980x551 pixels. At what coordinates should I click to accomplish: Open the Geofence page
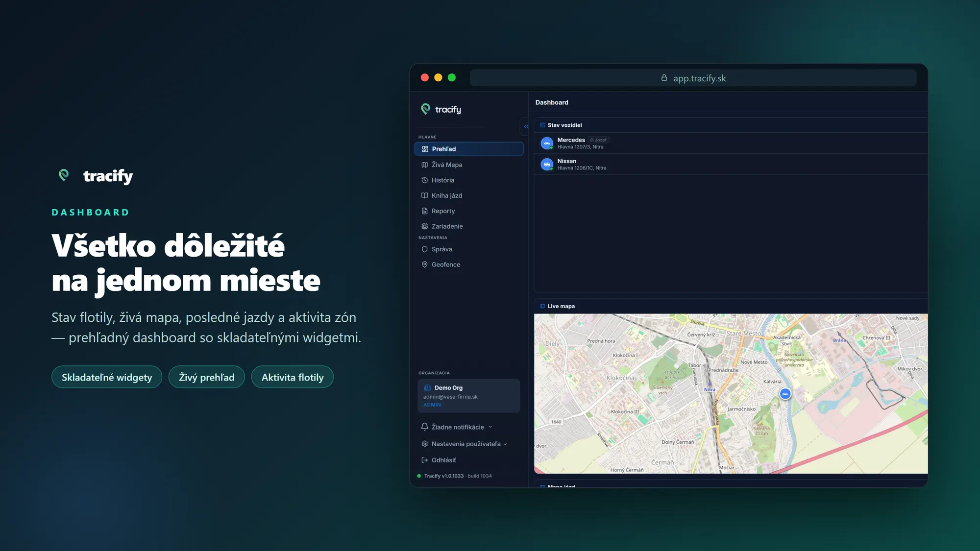(468, 264)
